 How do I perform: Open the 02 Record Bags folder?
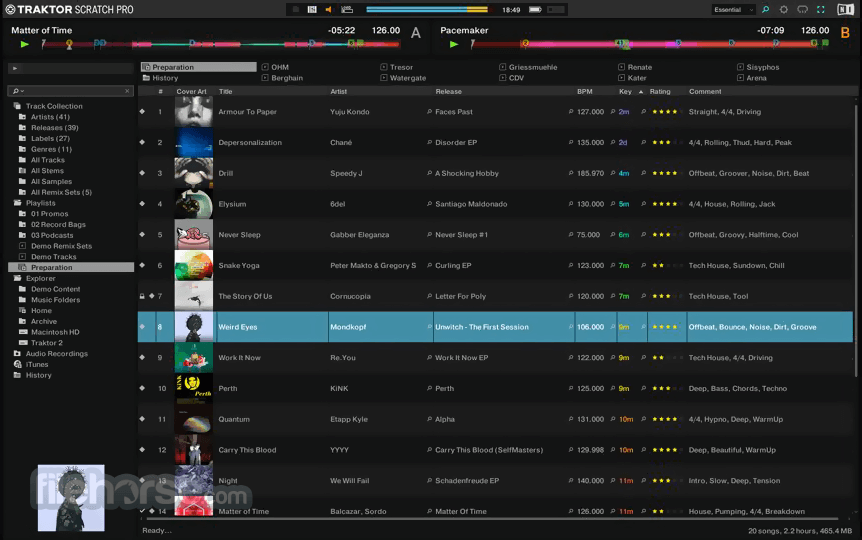pyautogui.click(x=52, y=224)
